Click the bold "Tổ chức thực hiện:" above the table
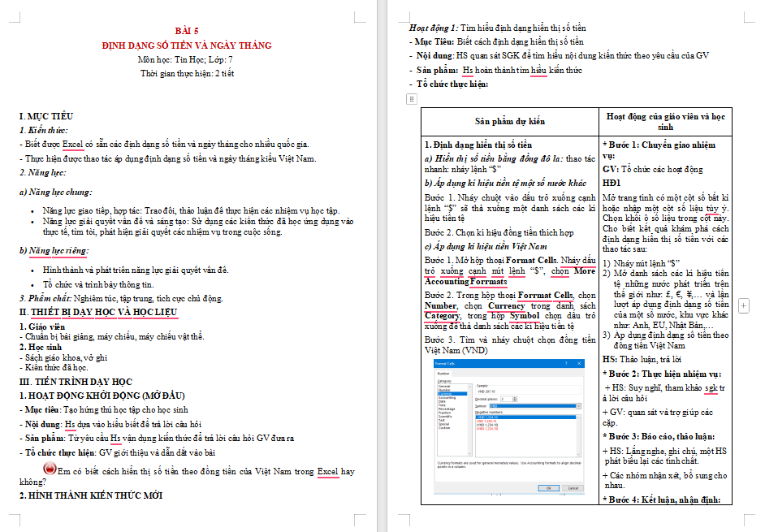 point(452,84)
